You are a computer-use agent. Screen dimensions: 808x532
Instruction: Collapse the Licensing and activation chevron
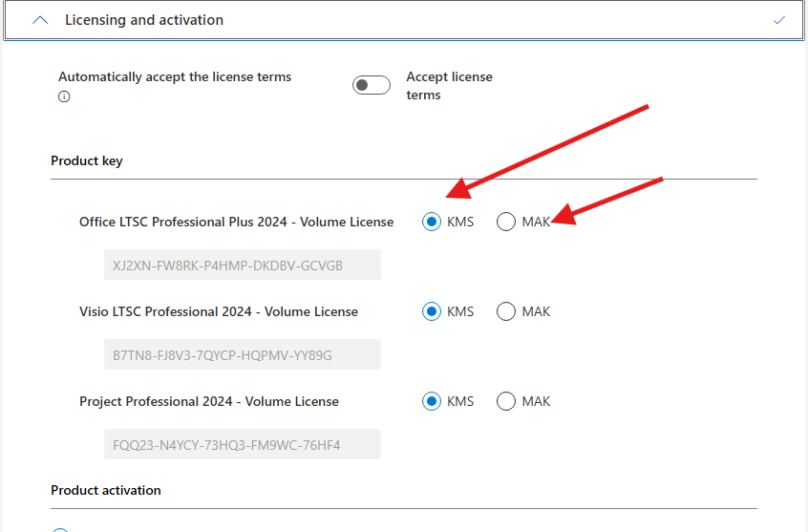click(40, 20)
